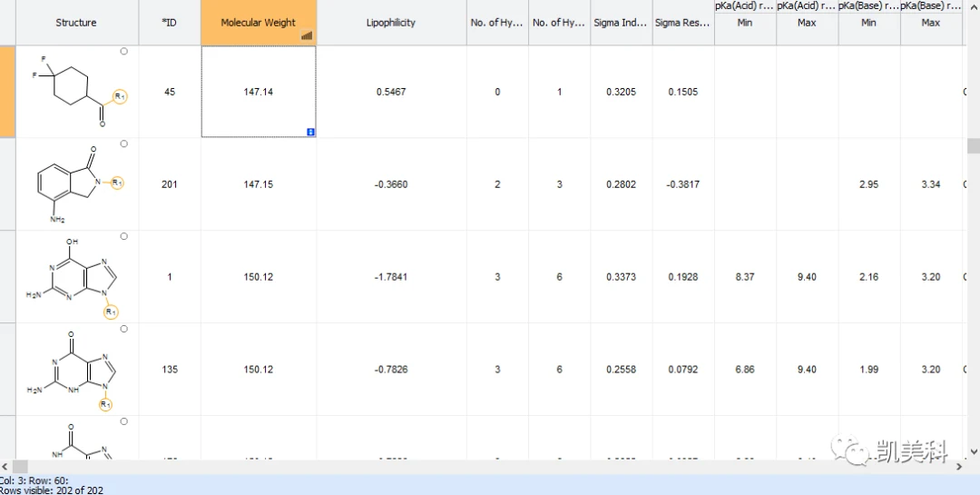Click the vertical scrollbar thumb
Viewport: 980px width, 495px height.
974,146
